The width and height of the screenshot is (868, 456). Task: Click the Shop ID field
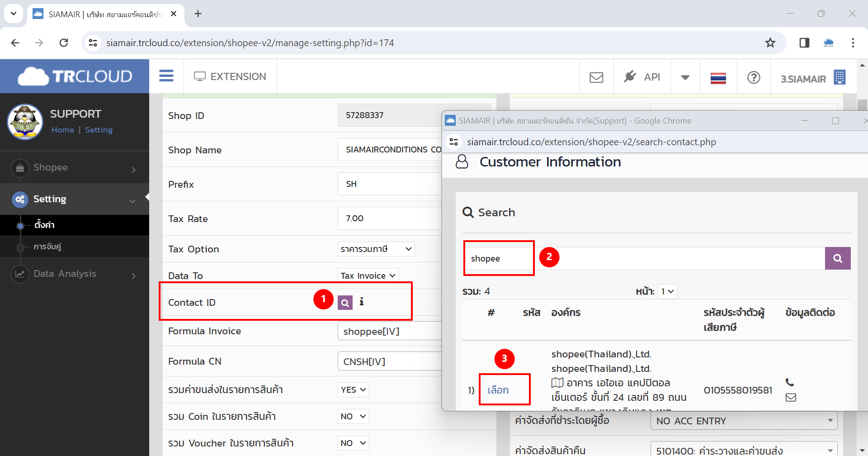[390, 115]
